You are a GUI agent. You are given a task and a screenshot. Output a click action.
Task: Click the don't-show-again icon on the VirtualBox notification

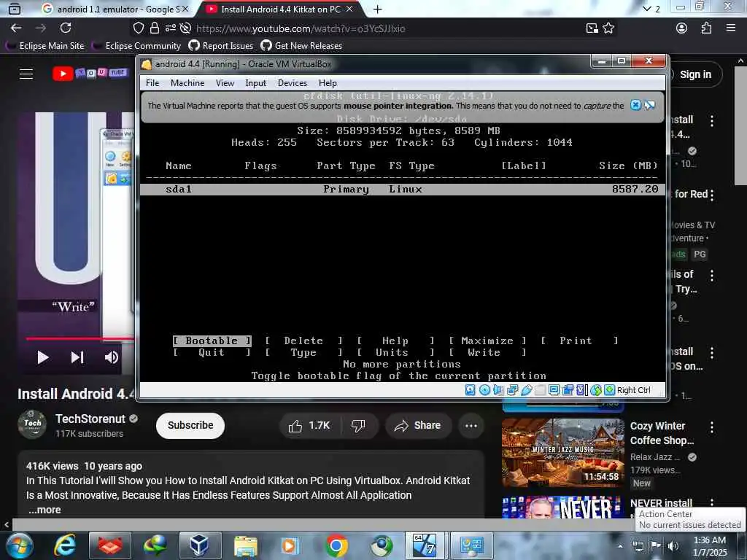pyautogui.click(x=650, y=105)
